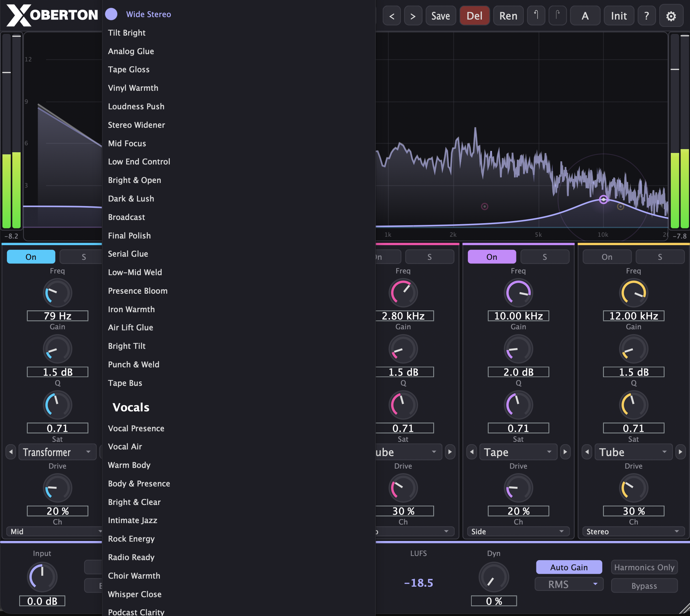Viewport: 690px width, 616px height.
Task: Toggle the Bypass button
Action: pos(644,586)
